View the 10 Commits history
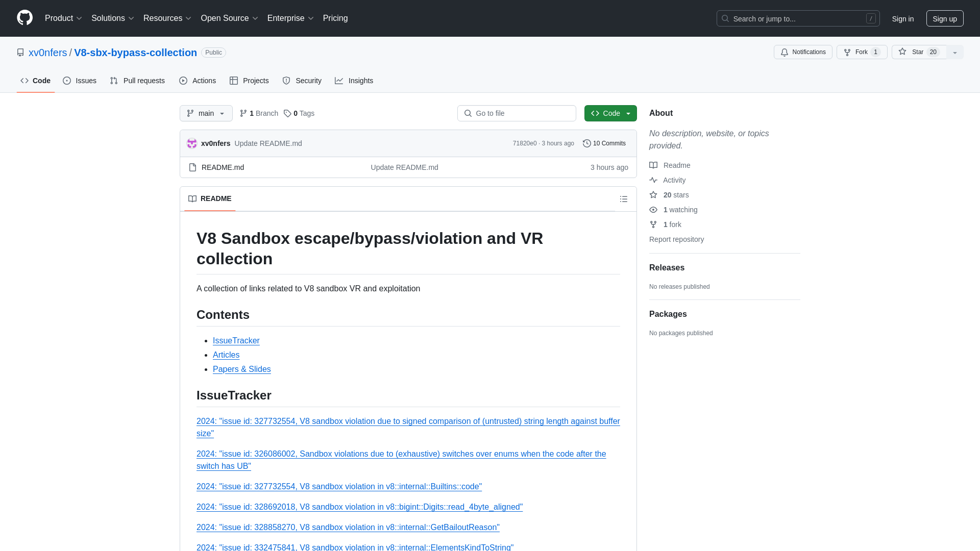 [x=604, y=143]
